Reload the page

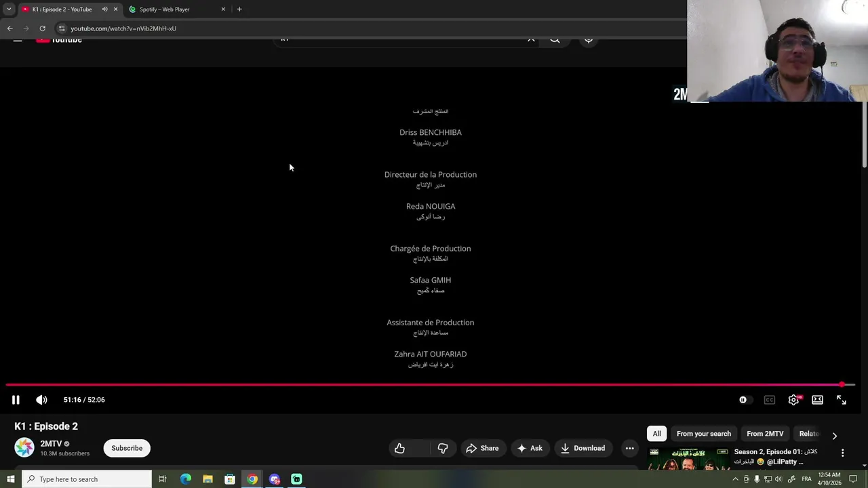42,28
